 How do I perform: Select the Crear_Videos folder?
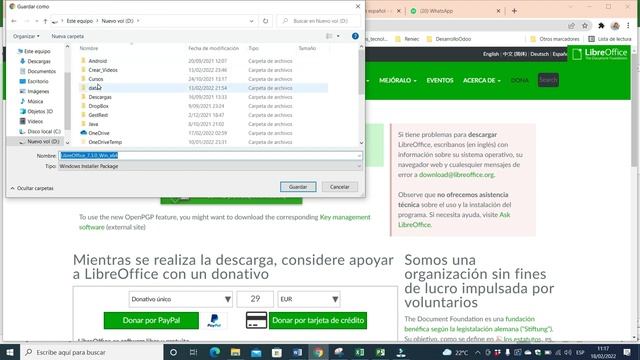[x=103, y=70]
